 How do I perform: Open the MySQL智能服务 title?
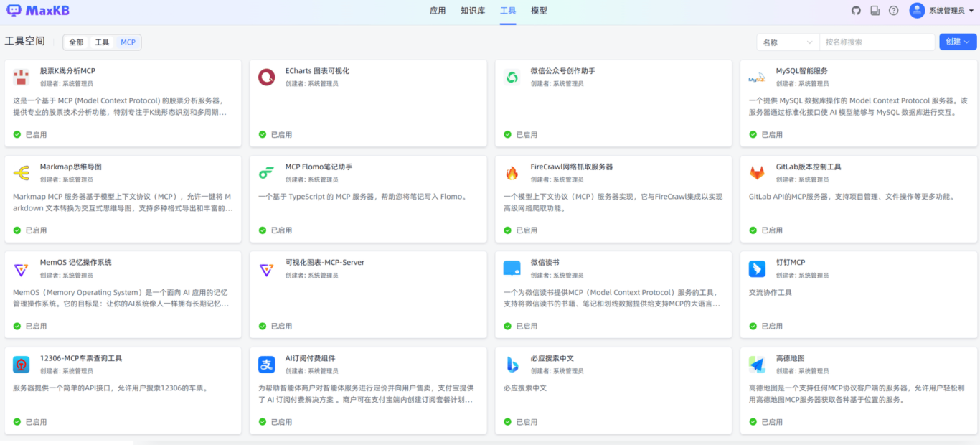[802, 71]
